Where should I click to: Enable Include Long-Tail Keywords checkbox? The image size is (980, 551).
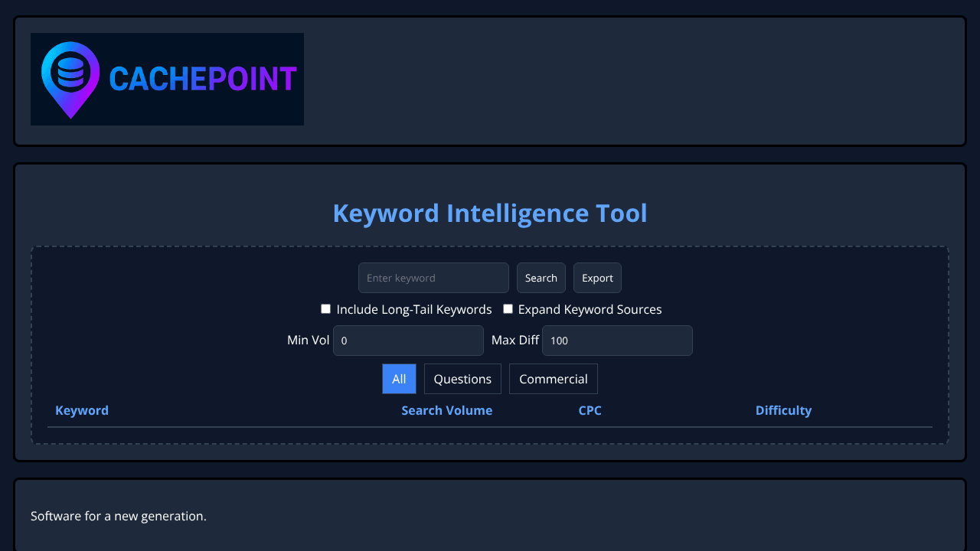325,309
